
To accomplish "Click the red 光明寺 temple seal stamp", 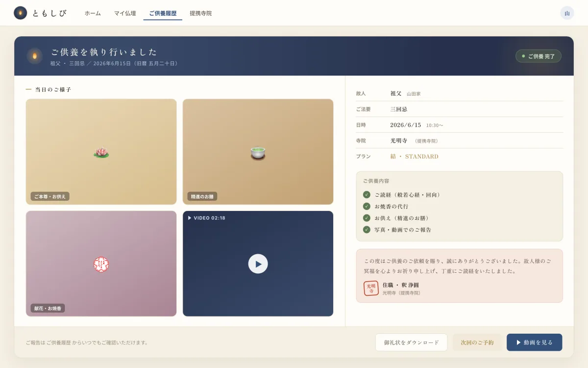I will (371, 288).
